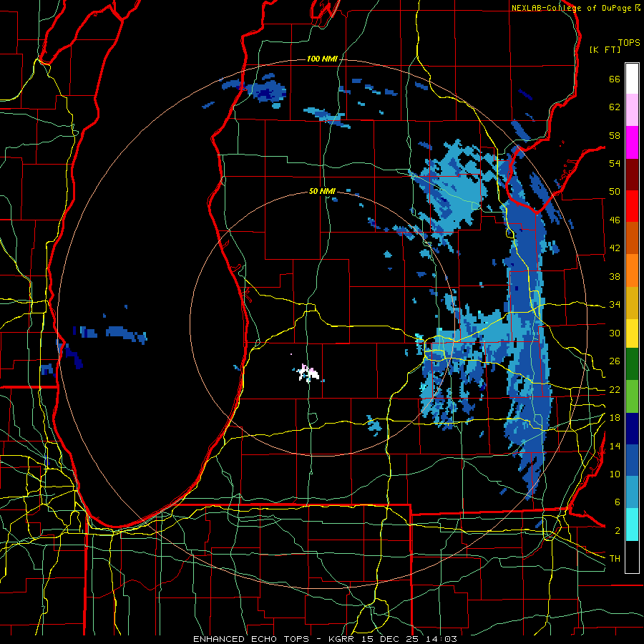The image size is (644, 644).
Task: Click the white-pink echo cluster near radar center
Action: [x=308, y=373]
